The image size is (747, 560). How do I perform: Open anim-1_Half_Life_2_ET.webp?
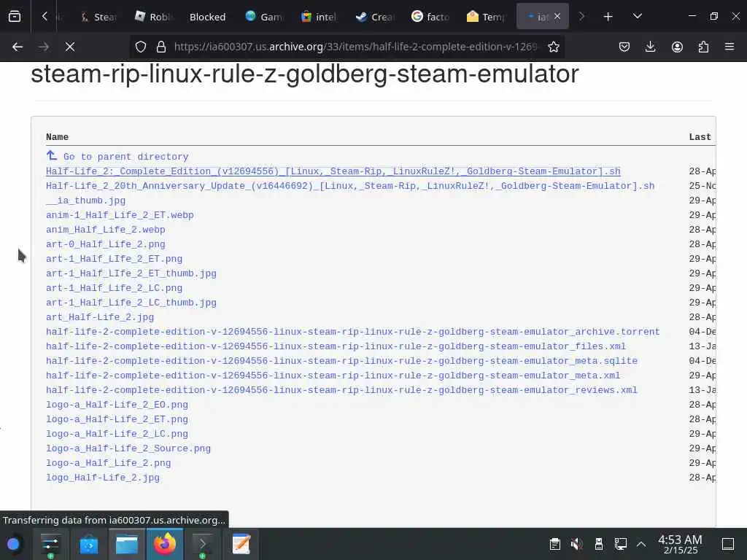pos(120,215)
